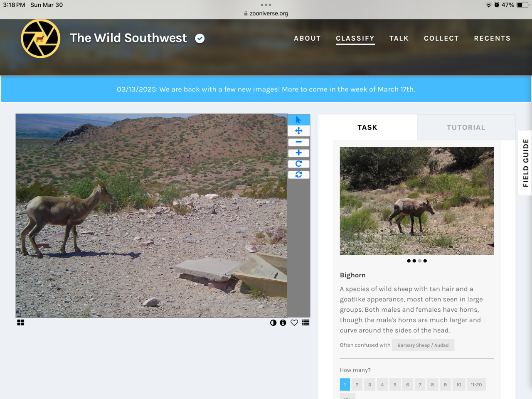Image resolution: width=532 pixels, height=399 pixels.
Task: Open The Wild Southwest project title
Action: click(x=128, y=38)
